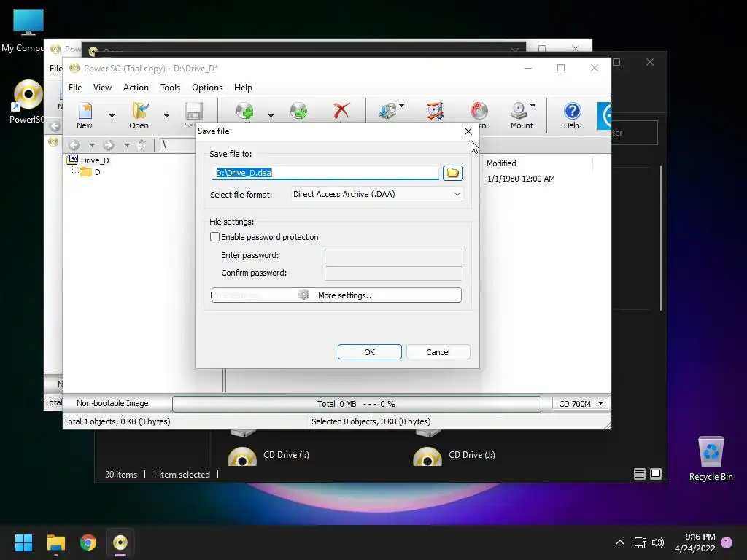The width and height of the screenshot is (747, 560).
Task: Click the forward navigation arrow icon
Action: (109, 145)
